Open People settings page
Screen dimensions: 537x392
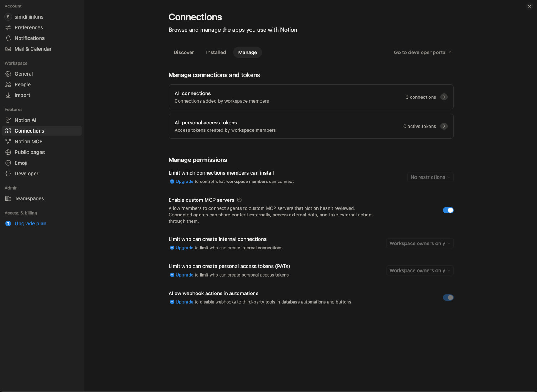(x=42, y=84)
